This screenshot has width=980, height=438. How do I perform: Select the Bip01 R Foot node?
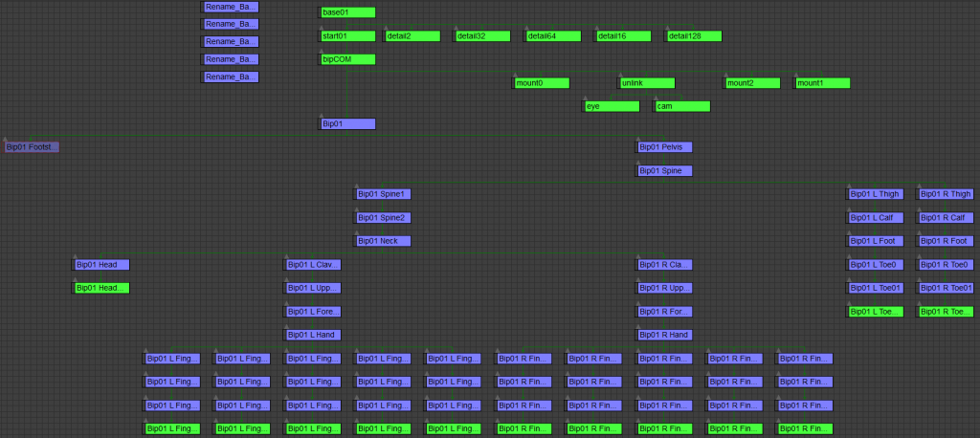(x=946, y=241)
